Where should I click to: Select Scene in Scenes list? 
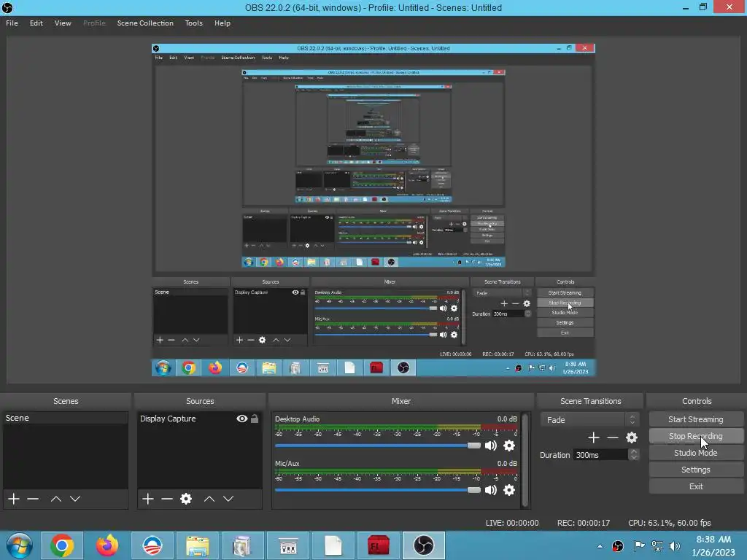(65, 418)
